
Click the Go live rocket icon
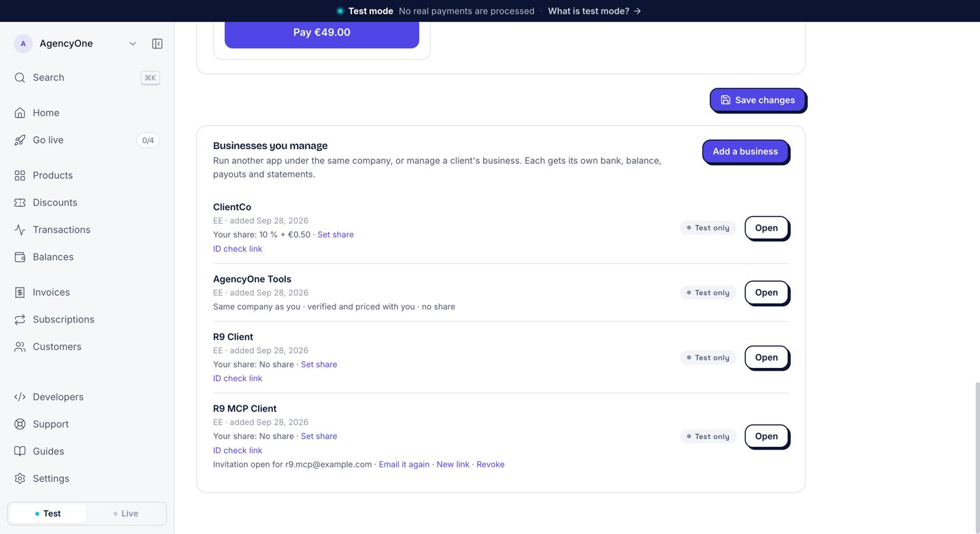(x=20, y=140)
